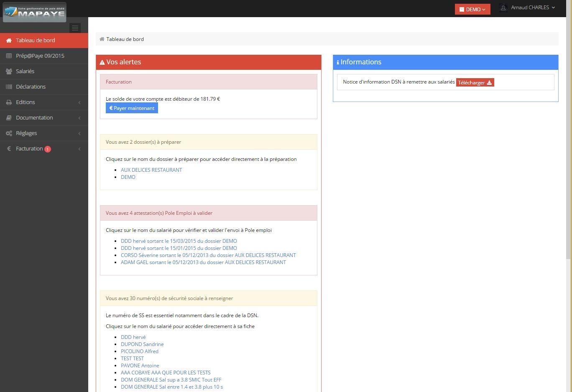Open Déclarations via its sidebar icon
This screenshot has width=572, height=392.
click(x=8, y=87)
